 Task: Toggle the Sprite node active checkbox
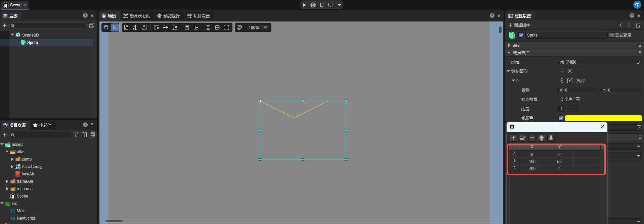point(521,35)
